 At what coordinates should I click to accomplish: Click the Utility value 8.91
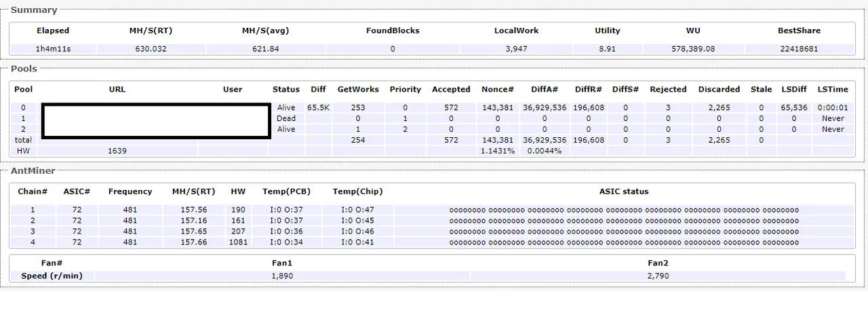(608, 49)
